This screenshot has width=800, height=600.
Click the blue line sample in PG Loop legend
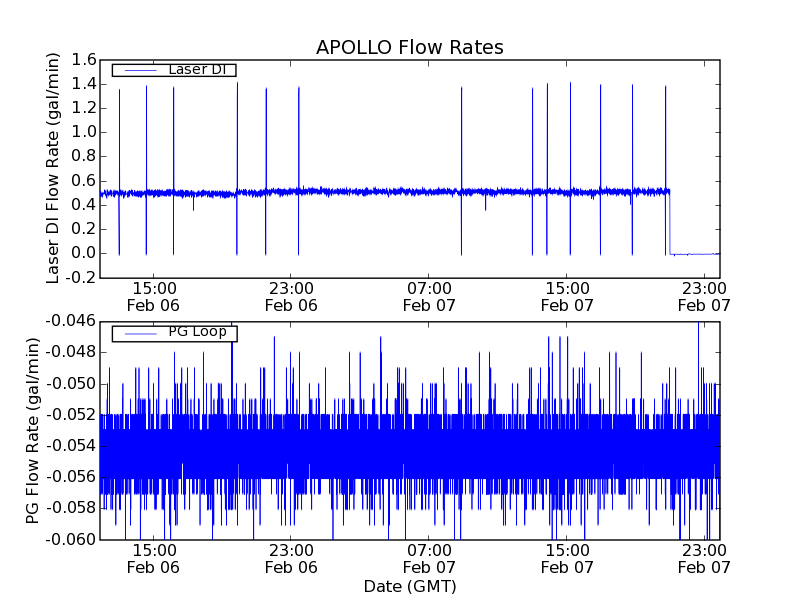(x=137, y=333)
